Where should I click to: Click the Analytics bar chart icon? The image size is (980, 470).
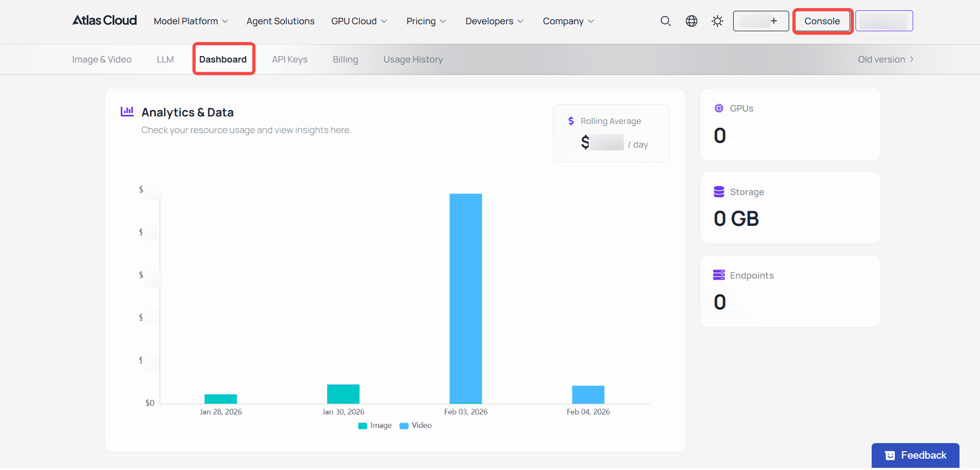pos(127,112)
